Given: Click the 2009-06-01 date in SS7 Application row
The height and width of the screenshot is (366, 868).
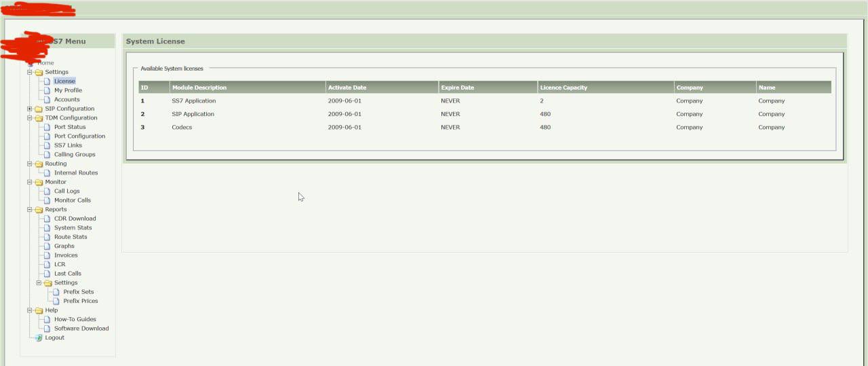Looking at the screenshot, I should click(x=344, y=101).
